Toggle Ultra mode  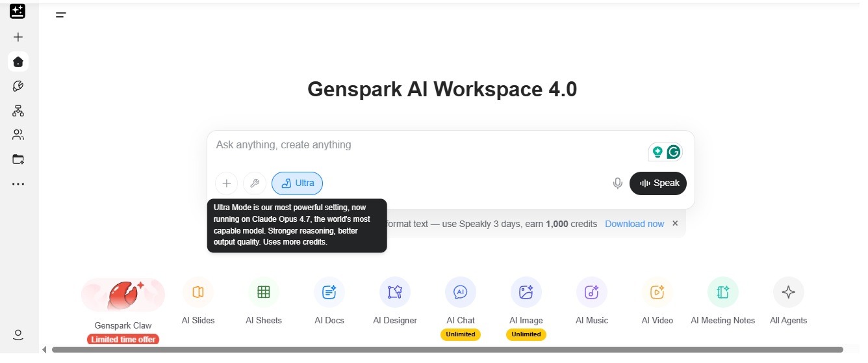(x=297, y=183)
